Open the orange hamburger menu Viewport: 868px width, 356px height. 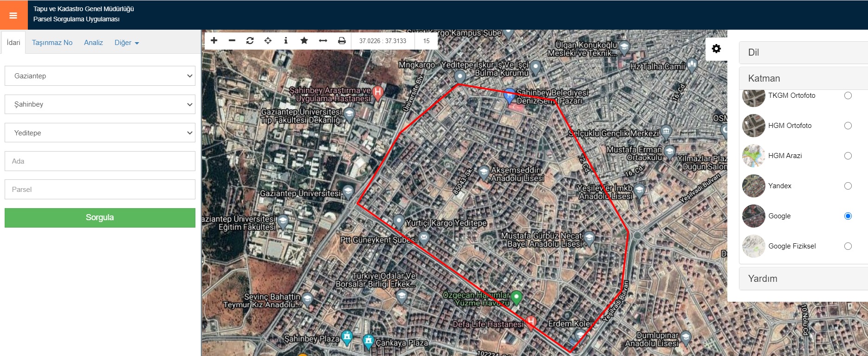[13, 15]
